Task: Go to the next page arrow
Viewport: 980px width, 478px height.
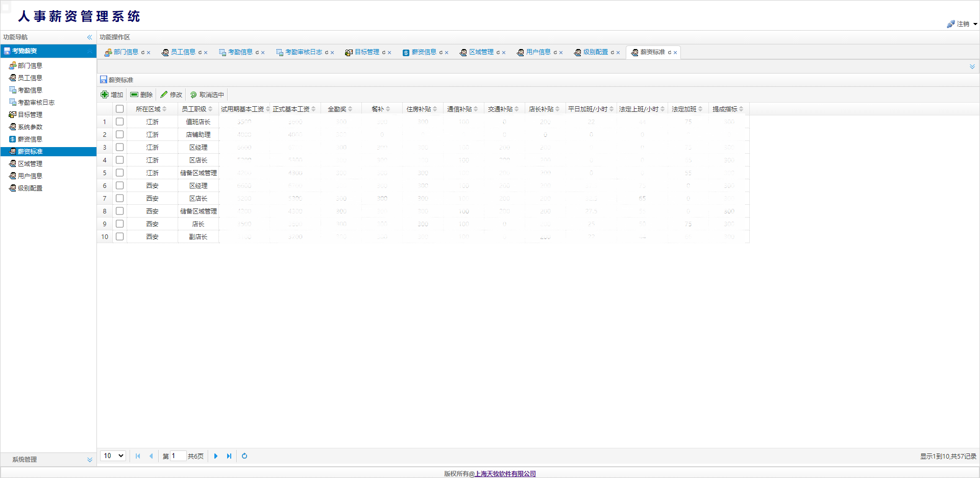Action: coord(216,456)
